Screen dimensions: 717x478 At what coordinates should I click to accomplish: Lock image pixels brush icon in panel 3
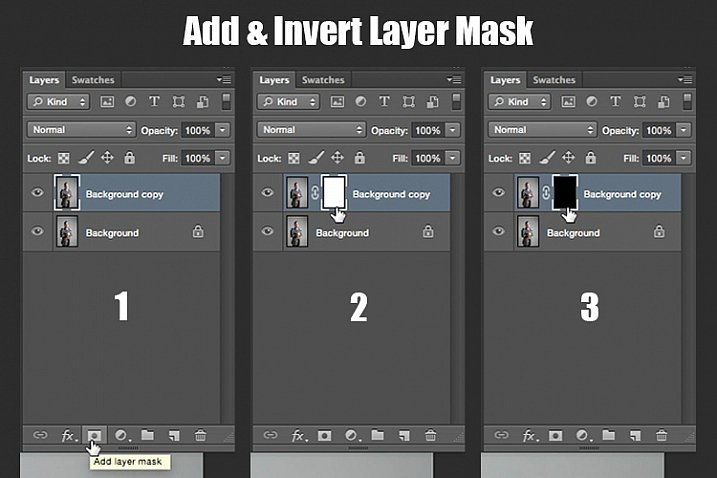click(x=545, y=158)
